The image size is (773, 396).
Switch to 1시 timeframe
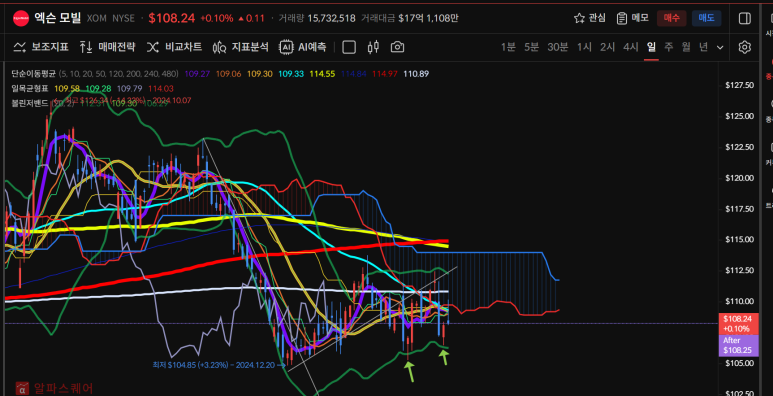584,47
